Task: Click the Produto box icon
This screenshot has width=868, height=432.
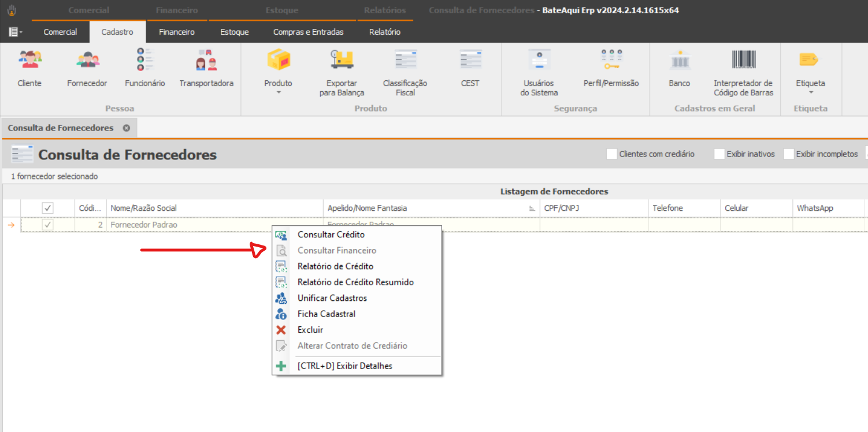Action: click(x=279, y=59)
